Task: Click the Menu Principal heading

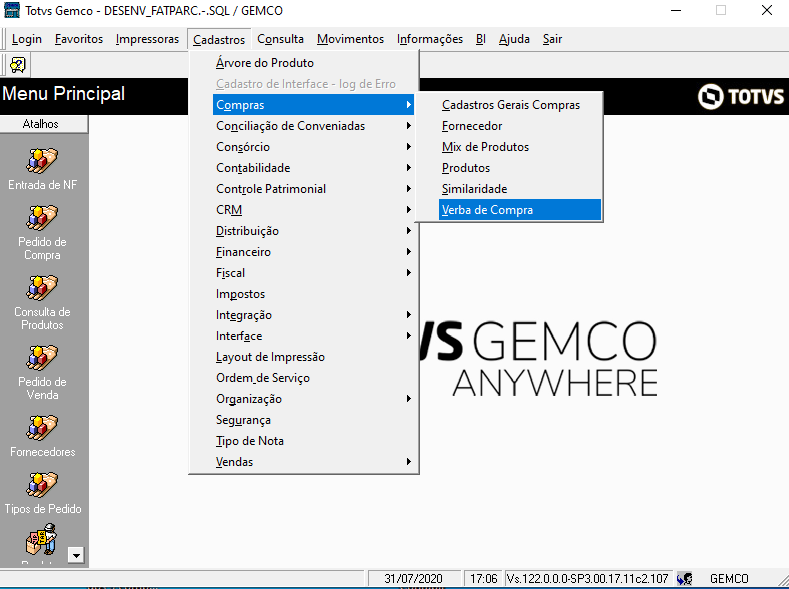Action: click(63, 94)
